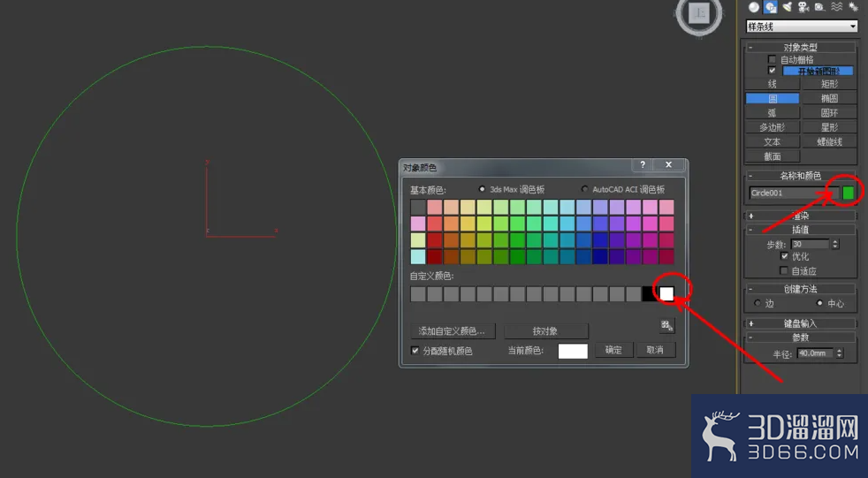Collapse the 名称和颜色 rollout

[800, 176]
